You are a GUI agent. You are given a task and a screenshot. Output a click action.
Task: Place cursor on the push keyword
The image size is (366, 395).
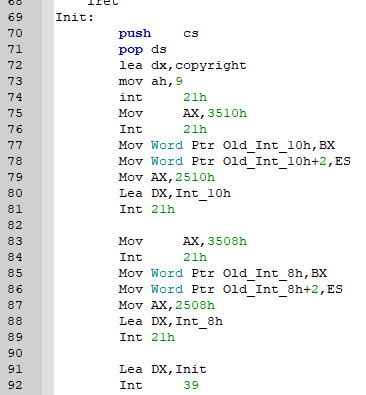[135, 33]
